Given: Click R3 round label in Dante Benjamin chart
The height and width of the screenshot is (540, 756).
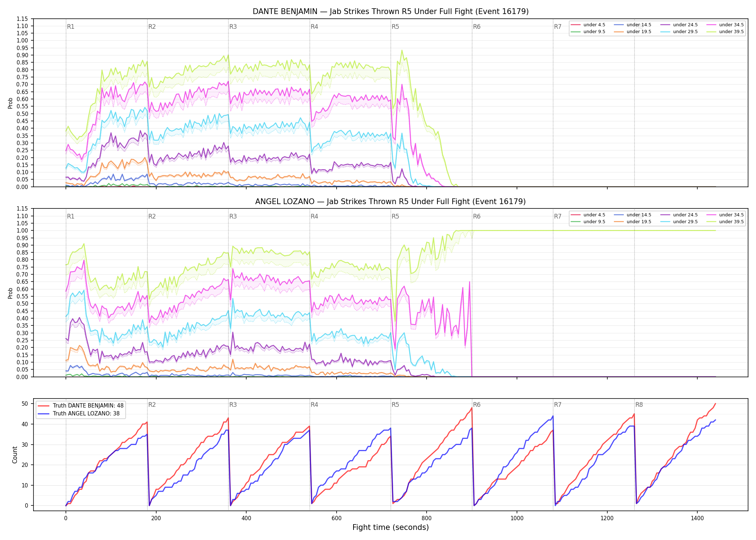Looking at the screenshot, I should point(233,27).
